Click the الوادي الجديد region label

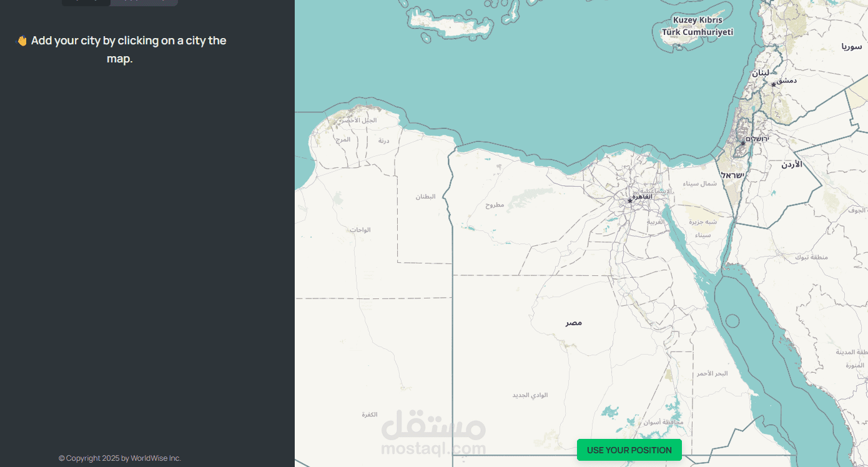[530, 395]
